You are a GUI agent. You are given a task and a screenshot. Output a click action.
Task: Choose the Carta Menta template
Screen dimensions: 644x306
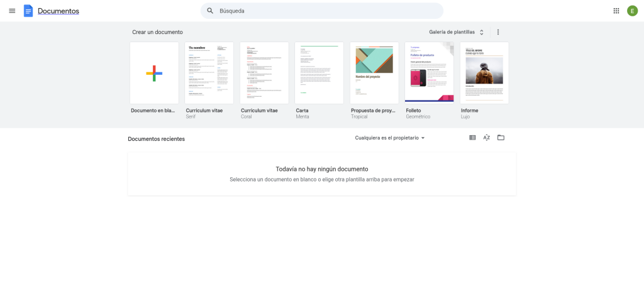319,73
